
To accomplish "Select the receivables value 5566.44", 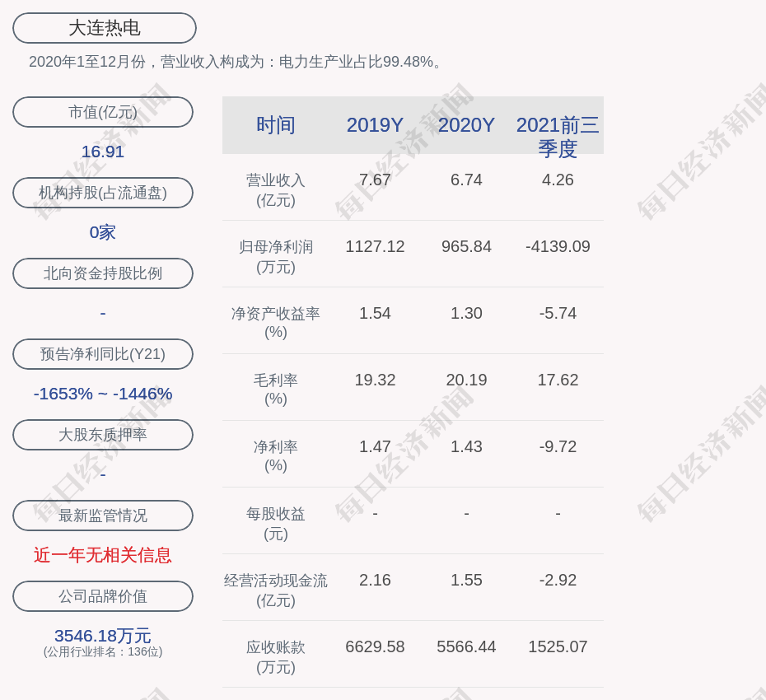I will point(466,646).
